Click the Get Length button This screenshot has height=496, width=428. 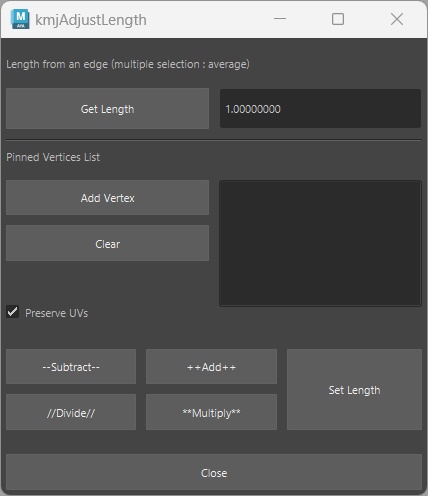(107, 109)
